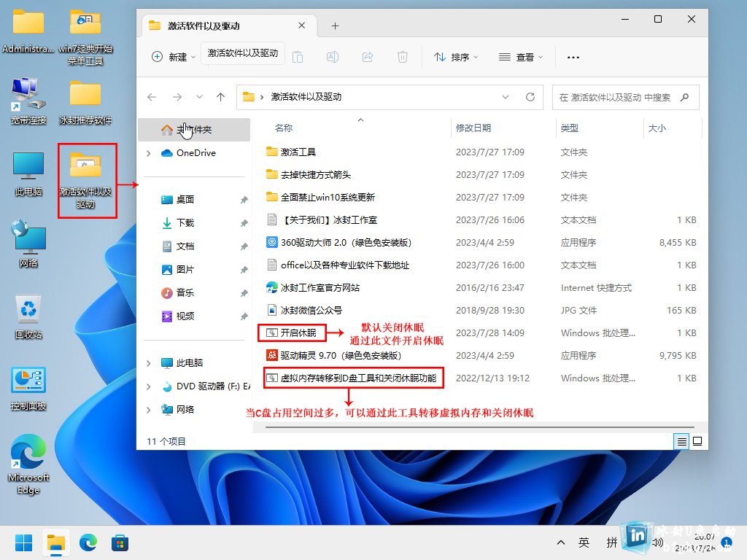Screen dimensions: 747x560
Task: Click the 英 input language indicator
Action: 584,542
